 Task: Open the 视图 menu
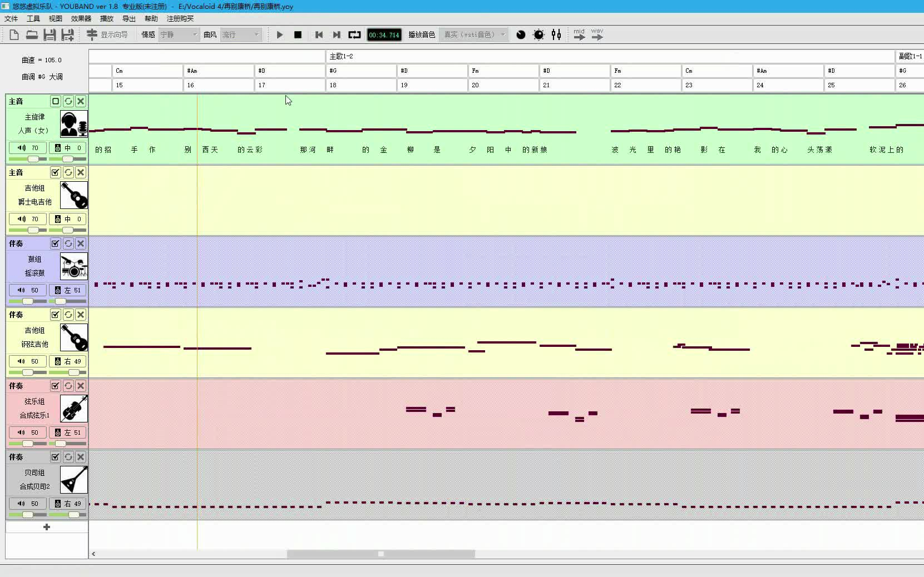pos(56,18)
